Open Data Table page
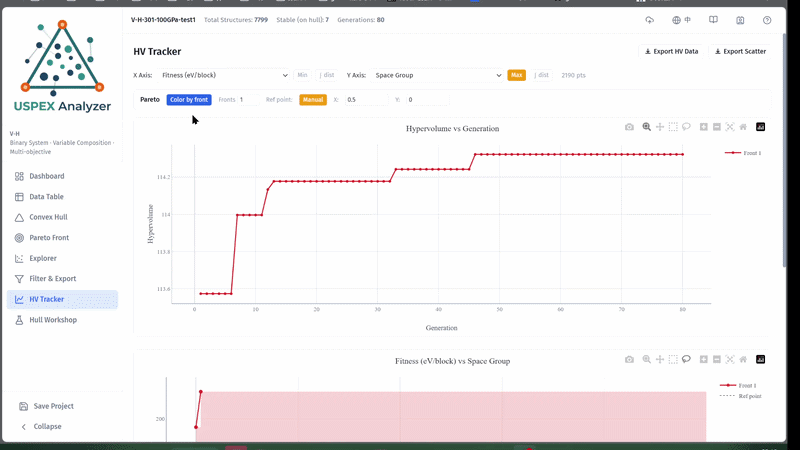The width and height of the screenshot is (800, 450). 62,196
